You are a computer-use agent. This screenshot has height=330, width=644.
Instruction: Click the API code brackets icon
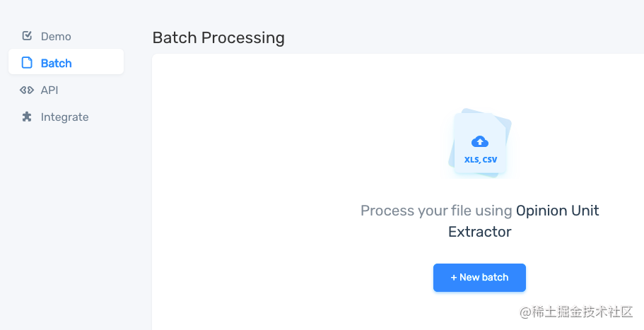tap(27, 90)
